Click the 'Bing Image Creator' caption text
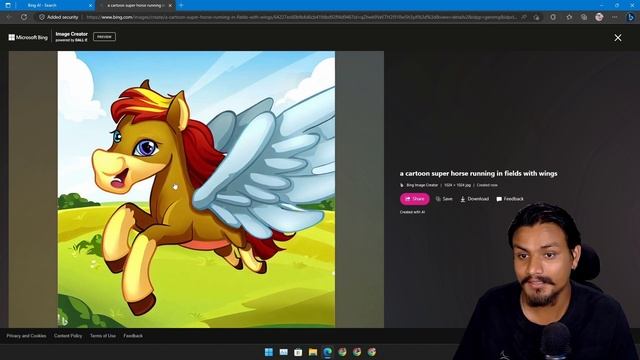640x360 pixels. [422, 185]
